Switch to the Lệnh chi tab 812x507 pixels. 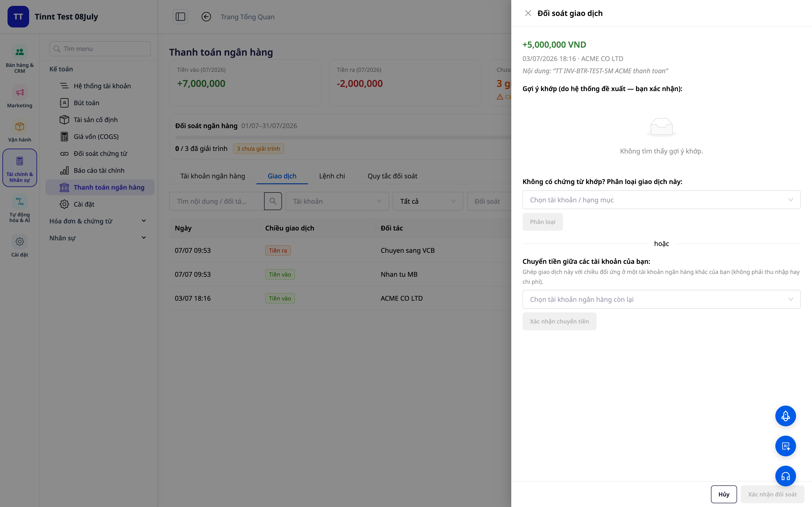pos(332,176)
